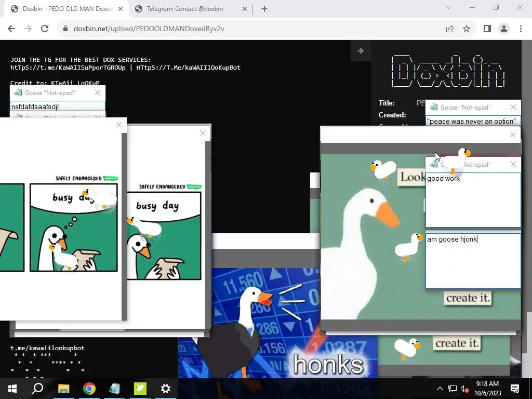Open Settings from the taskbar gear
This screenshot has height=399, width=532.
166,389
